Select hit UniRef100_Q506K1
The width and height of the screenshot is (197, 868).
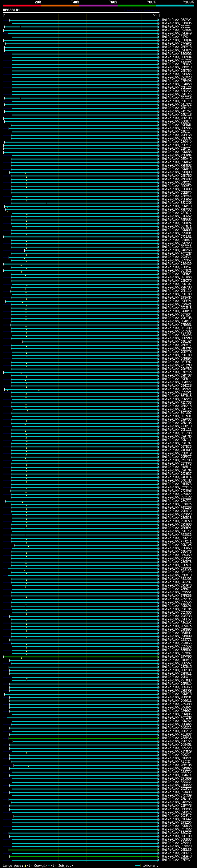coord(177,304)
